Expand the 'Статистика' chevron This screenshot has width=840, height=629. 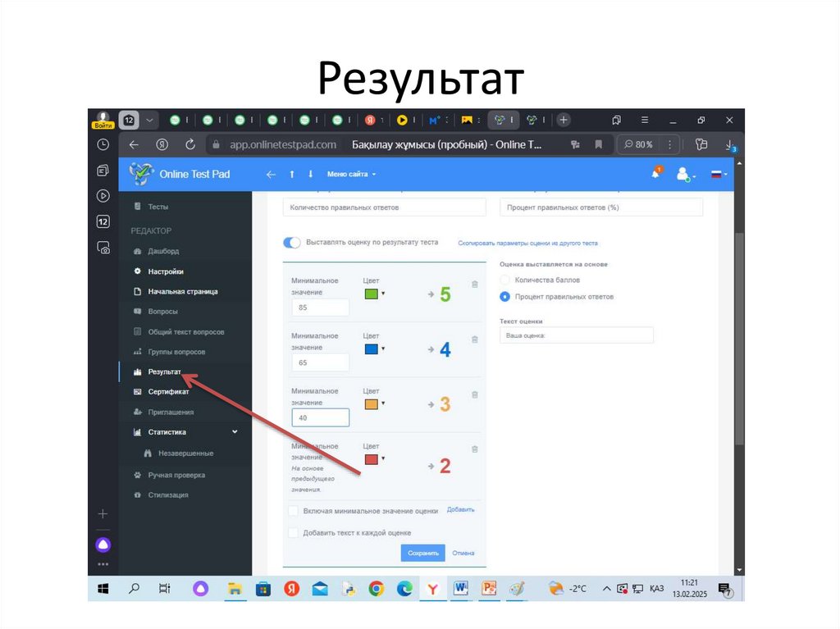click(235, 432)
